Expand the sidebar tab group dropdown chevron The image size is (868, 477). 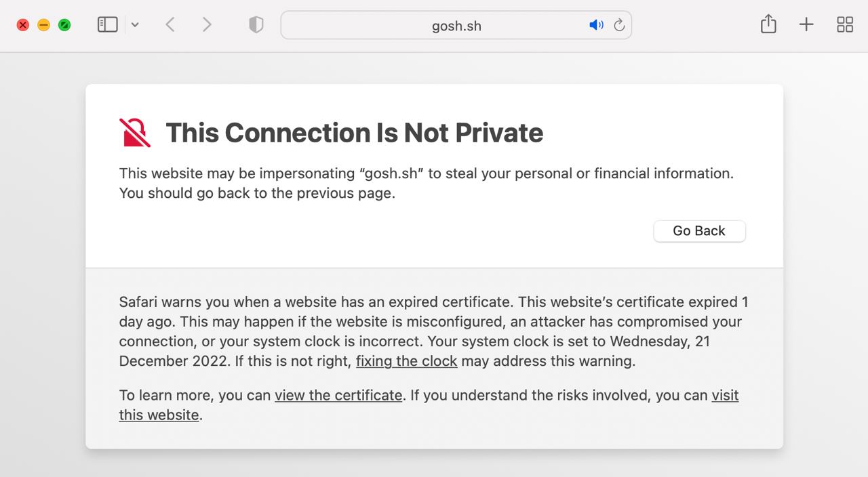[x=135, y=25]
